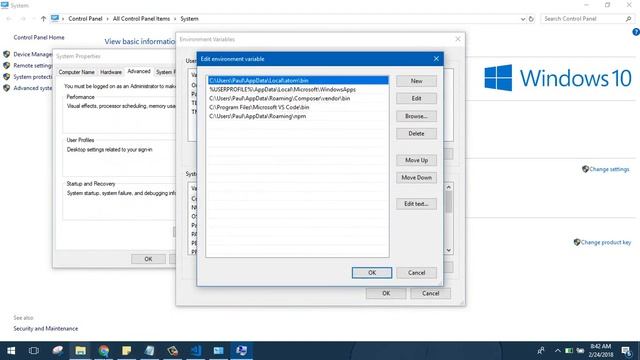This screenshot has height=360, width=640.
Task: Click the Remote settings shield icon
Action: (7, 65)
